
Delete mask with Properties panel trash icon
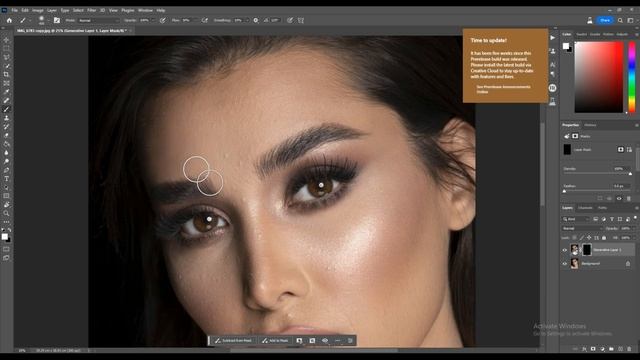pyautogui.click(x=629, y=198)
